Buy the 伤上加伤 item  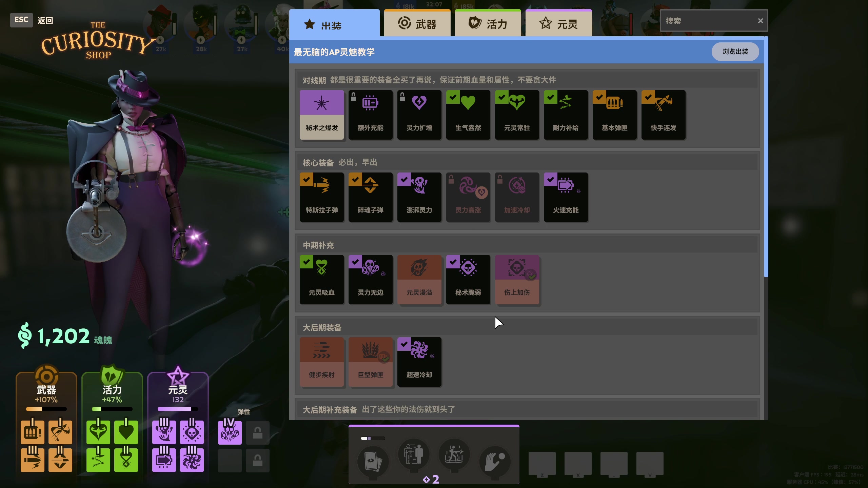tap(517, 280)
